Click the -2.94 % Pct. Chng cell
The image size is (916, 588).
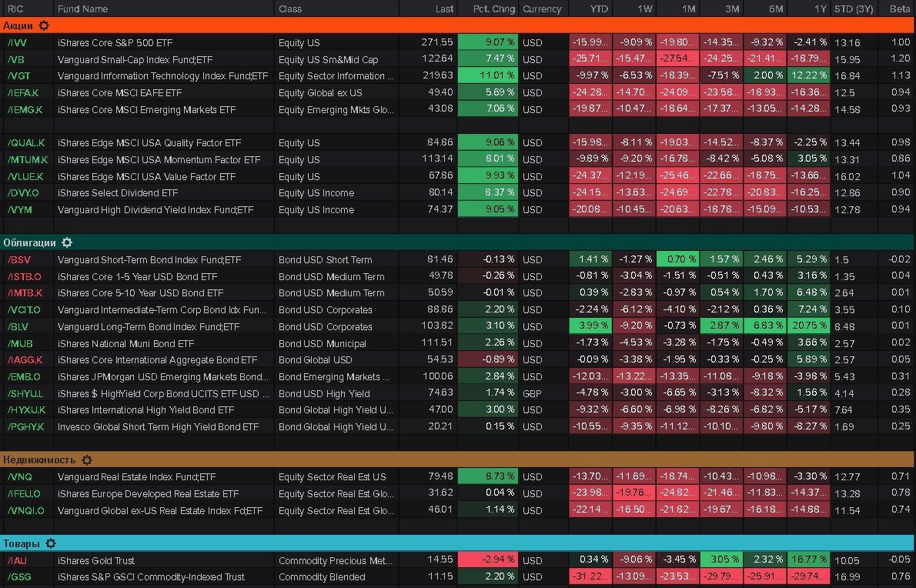(x=488, y=560)
